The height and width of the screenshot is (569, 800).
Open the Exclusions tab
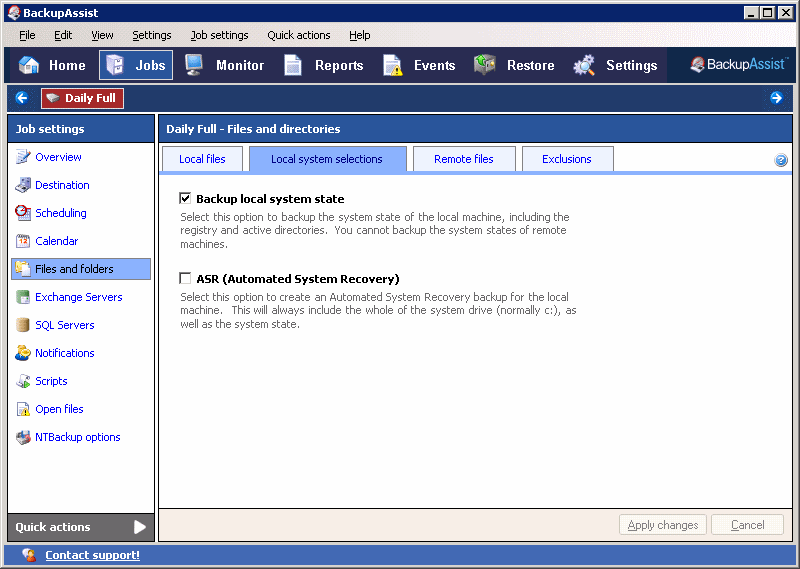(x=567, y=159)
